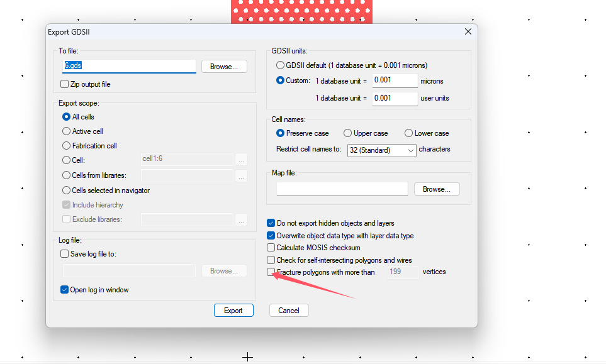
Task: Choose Cells selected in navigator
Action: click(66, 190)
